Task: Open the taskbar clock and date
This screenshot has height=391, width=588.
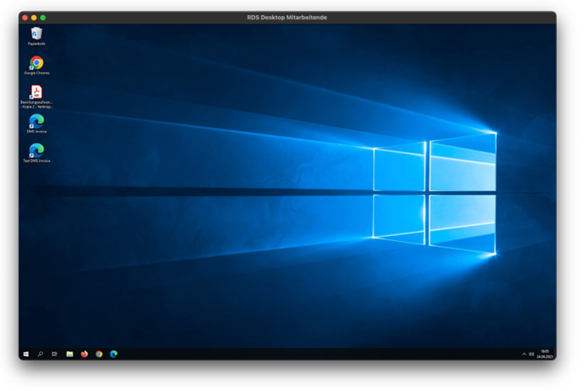Action: [x=544, y=354]
